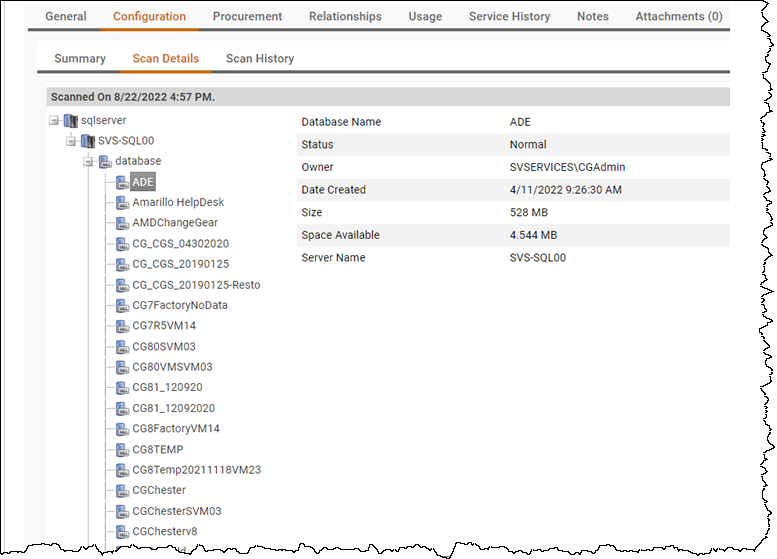This screenshot has height=559, width=777.
Task: Click the database icon next to ADE
Action: [121, 182]
